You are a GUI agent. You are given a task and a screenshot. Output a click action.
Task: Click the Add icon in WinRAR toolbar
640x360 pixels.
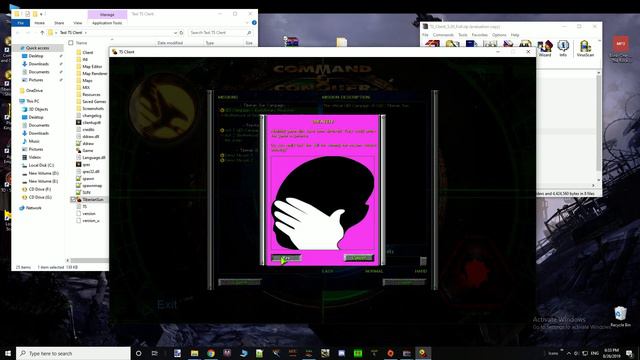pyautogui.click(x=432, y=44)
